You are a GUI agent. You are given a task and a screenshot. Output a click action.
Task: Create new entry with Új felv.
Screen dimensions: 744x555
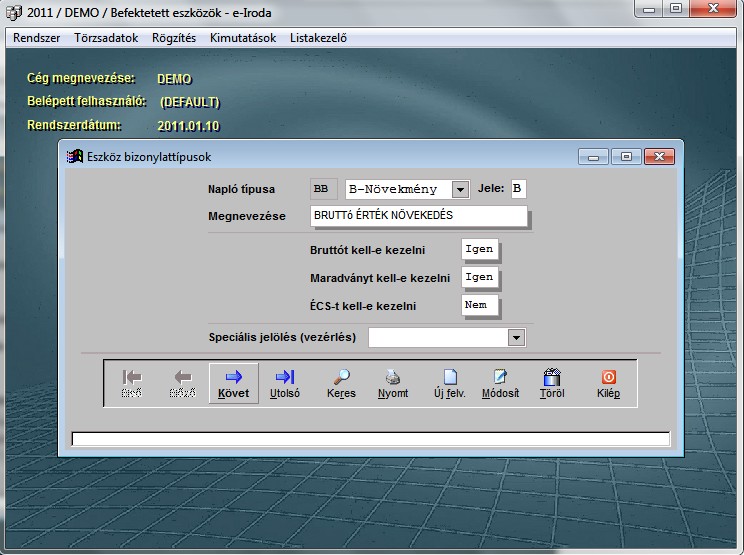449,383
